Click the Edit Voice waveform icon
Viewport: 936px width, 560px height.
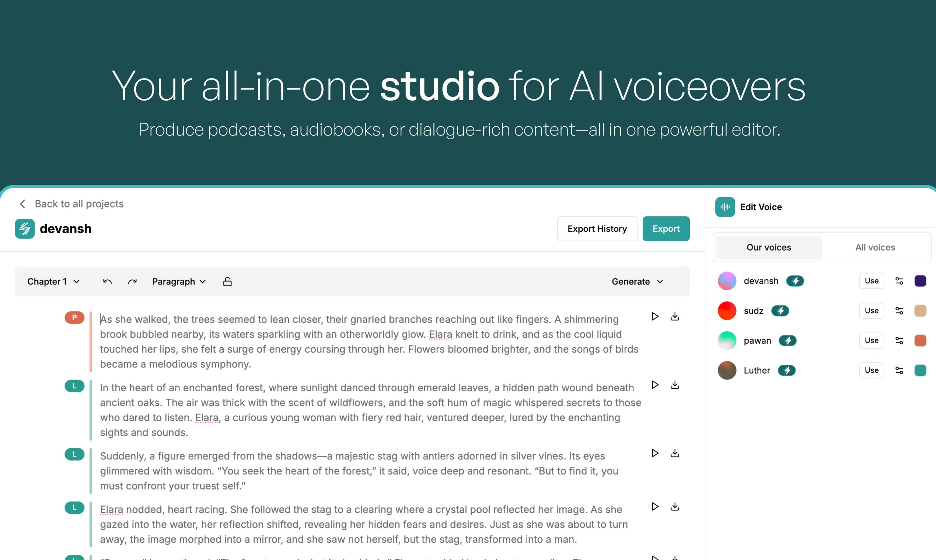[724, 207]
